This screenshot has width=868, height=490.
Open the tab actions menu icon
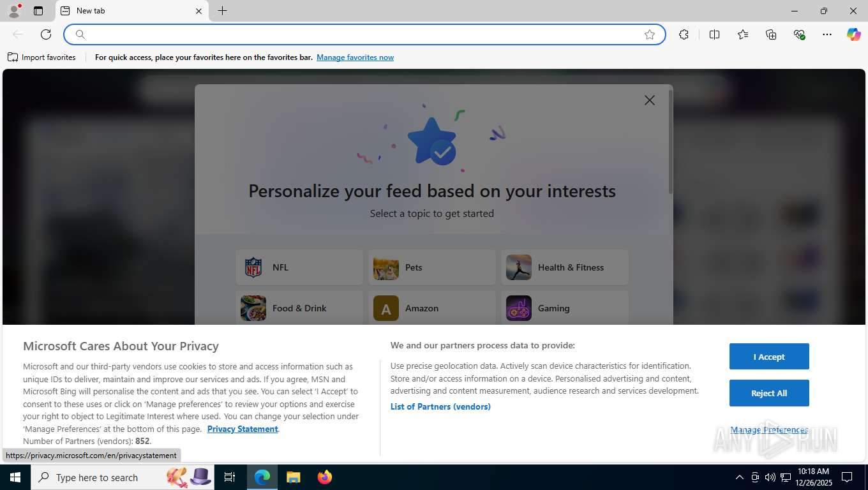tap(38, 11)
